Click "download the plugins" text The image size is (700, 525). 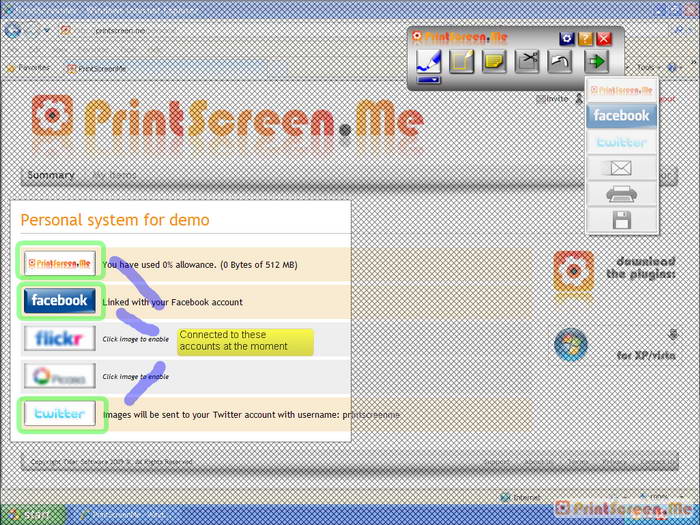click(643, 268)
